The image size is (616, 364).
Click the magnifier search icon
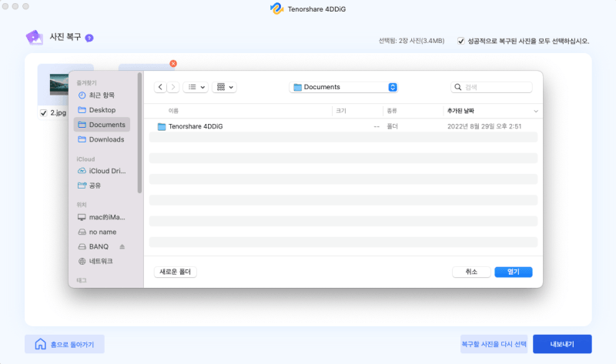pos(457,87)
